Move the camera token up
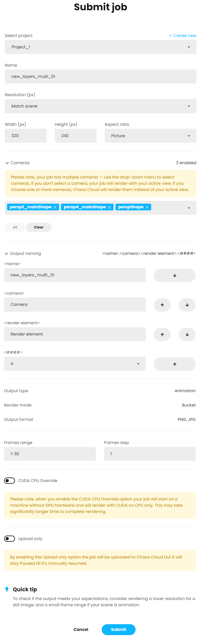Viewport: 205px width, 644px height. coord(162,305)
